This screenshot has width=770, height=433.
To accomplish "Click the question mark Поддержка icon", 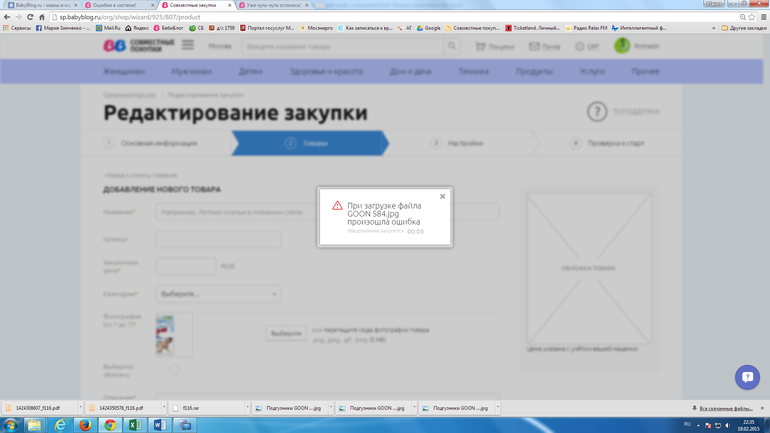I will 596,112.
